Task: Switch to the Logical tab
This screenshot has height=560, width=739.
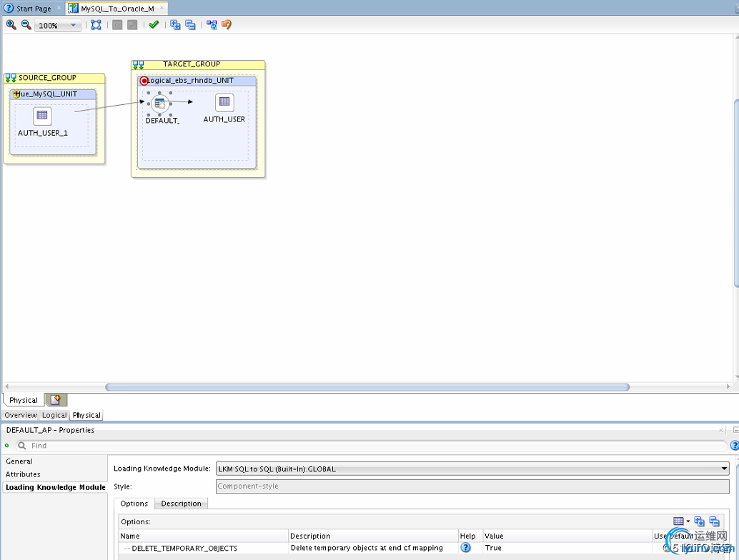Action: pyautogui.click(x=54, y=415)
